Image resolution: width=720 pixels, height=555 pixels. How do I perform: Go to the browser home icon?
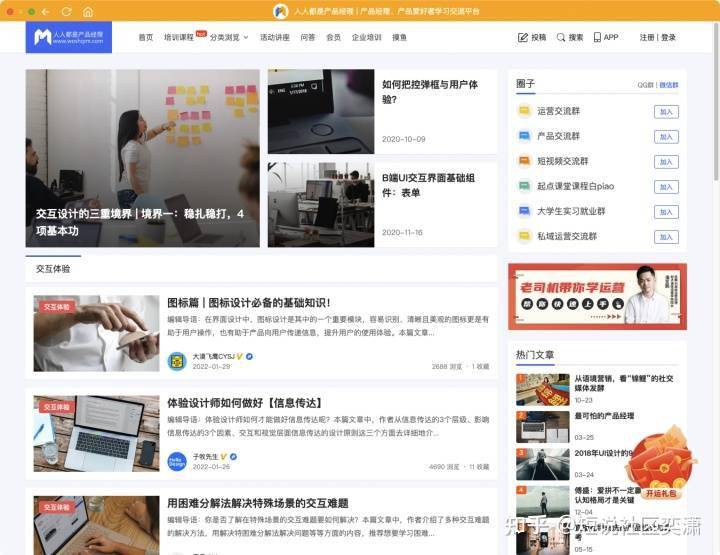pyautogui.click(x=88, y=11)
